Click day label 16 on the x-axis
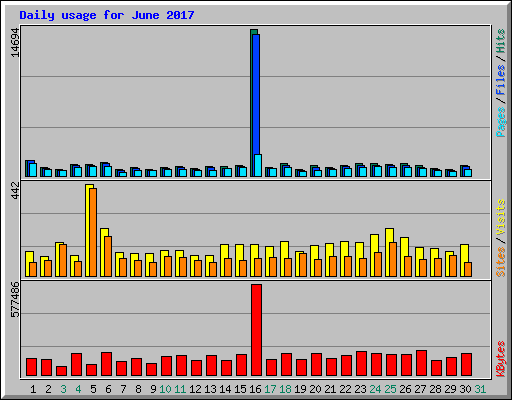Screen dimensions: 512x400 coord(255,389)
